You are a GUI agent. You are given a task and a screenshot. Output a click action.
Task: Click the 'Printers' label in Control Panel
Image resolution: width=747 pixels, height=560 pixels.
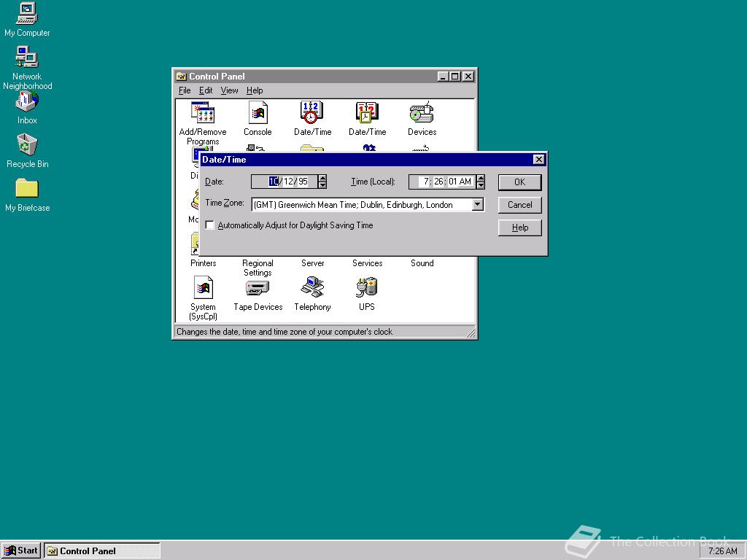[x=204, y=262]
